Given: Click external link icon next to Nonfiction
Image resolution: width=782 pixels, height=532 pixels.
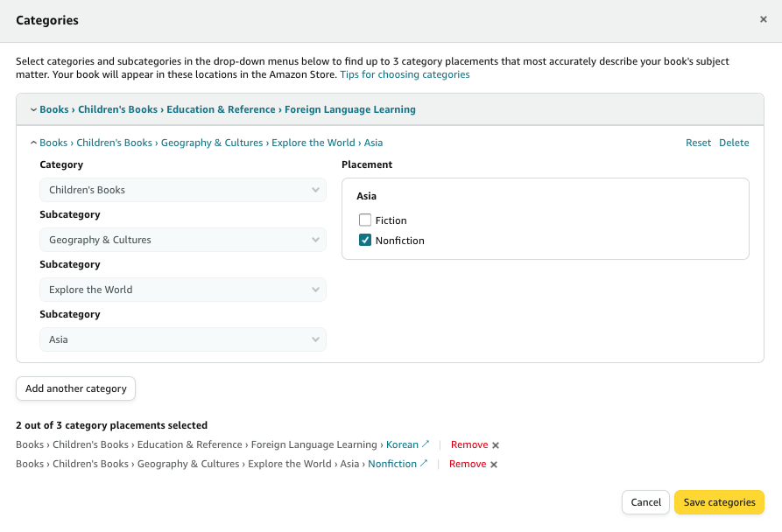Looking at the screenshot, I should [425, 464].
